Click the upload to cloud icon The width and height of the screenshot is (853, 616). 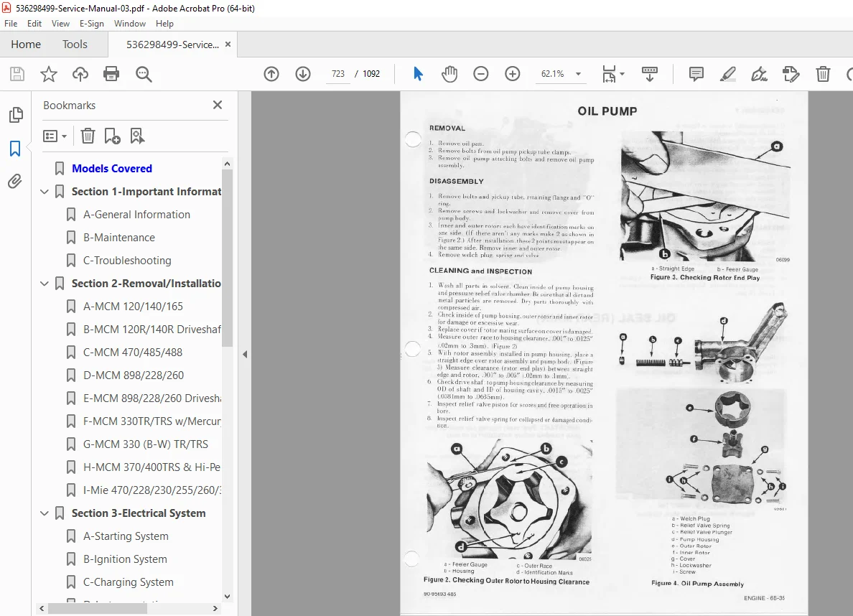click(80, 74)
